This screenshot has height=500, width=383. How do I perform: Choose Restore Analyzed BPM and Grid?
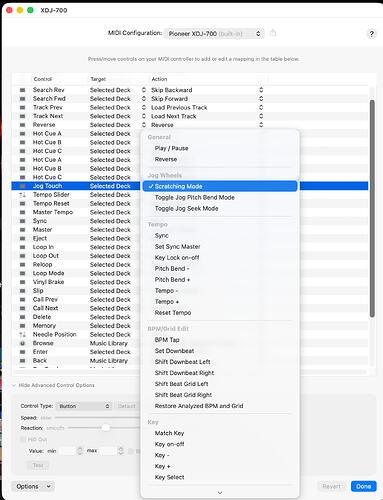[220, 406]
